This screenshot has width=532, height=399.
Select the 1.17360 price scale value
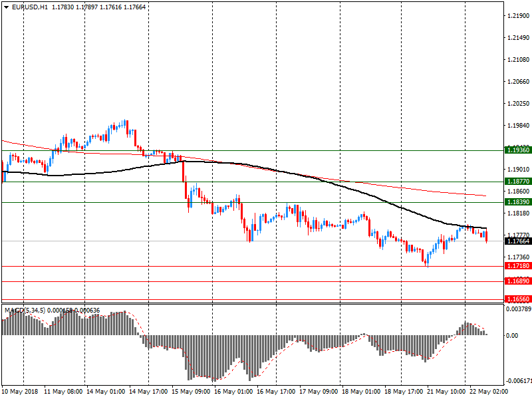click(x=519, y=257)
